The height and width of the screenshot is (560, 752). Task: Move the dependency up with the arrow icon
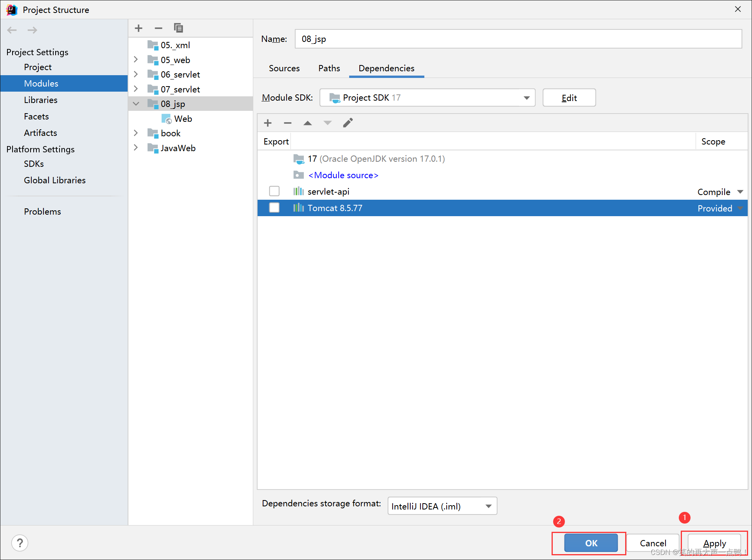[x=308, y=123]
